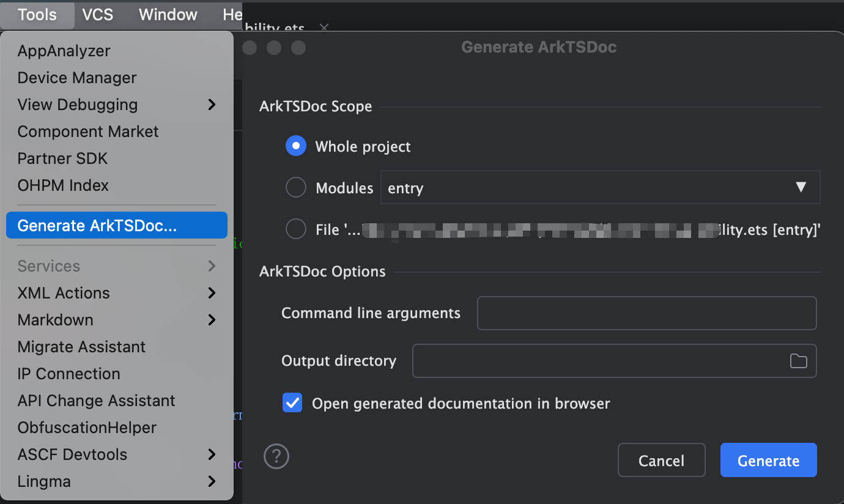
Task: Close the Generate ArkTSDoc dialog window
Action: pos(250,48)
